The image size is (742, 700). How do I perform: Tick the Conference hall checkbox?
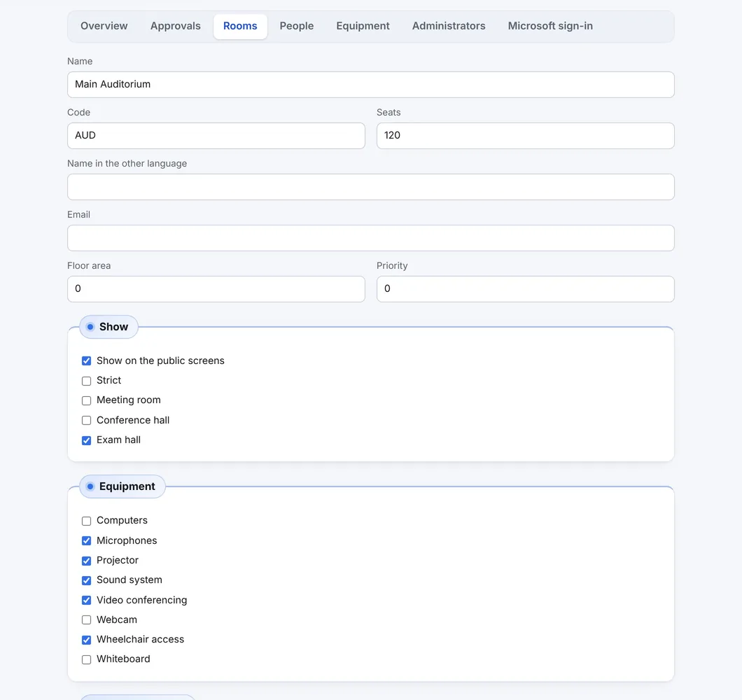coord(86,421)
